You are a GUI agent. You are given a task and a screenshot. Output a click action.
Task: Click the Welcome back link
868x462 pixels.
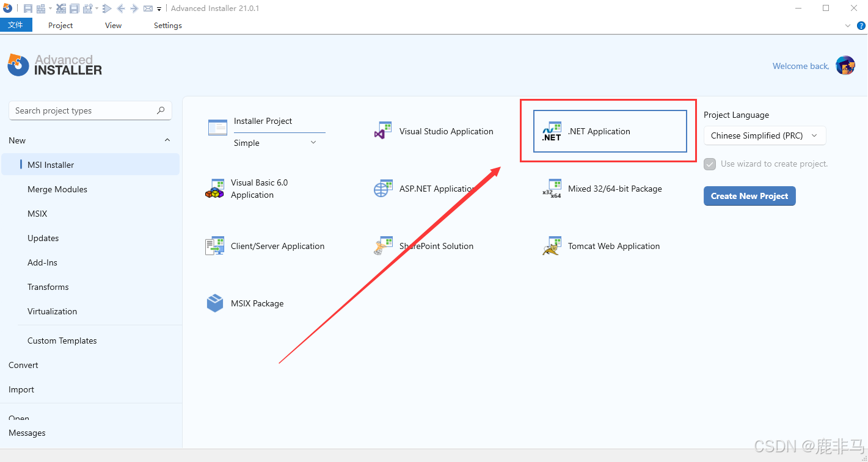tap(801, 66)
